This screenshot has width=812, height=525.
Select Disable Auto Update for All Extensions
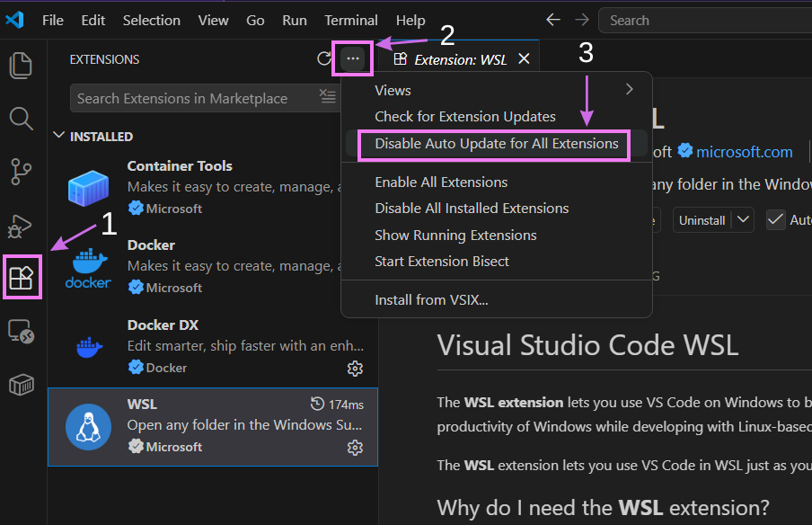(x=497, y=144)
